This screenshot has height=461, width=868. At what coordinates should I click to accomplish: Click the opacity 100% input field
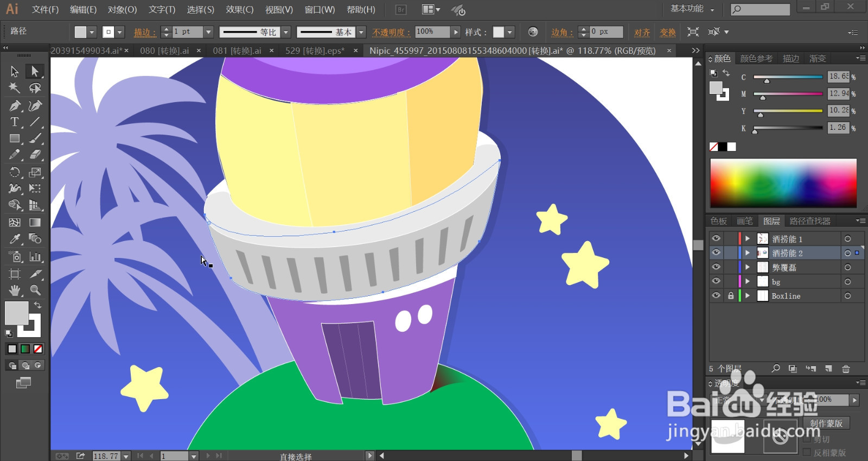[432, 32]
